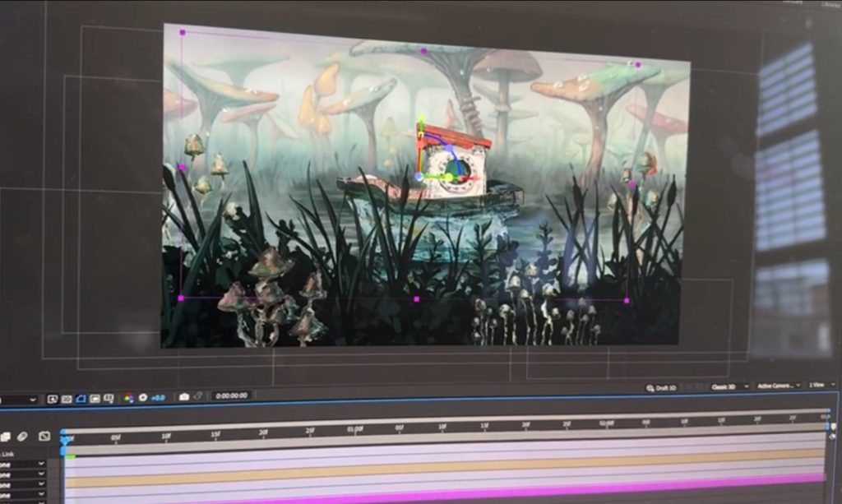This screenshot has height=504, width=842.
Task: Open the viewer resolution dropdown
Action: click(19, 400)
